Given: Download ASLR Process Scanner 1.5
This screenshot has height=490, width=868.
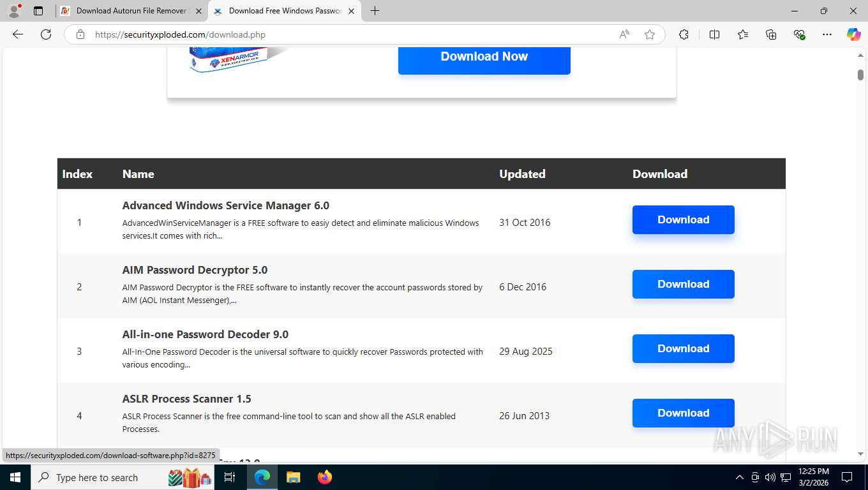Looking at the screenshot, I should tap(684, 413).
